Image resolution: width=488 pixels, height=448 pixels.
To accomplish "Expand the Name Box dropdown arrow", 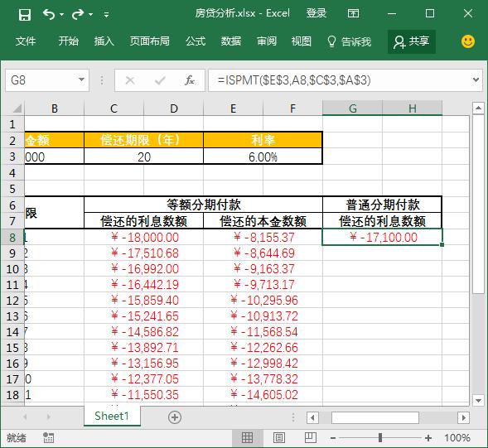I will pyautogui.click(x=81, y=80).
